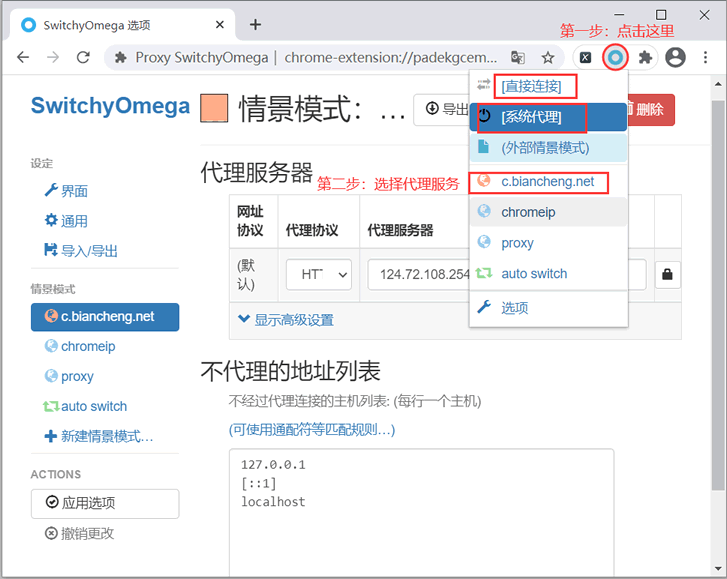Click the dark X extension icon

[586, 58]
